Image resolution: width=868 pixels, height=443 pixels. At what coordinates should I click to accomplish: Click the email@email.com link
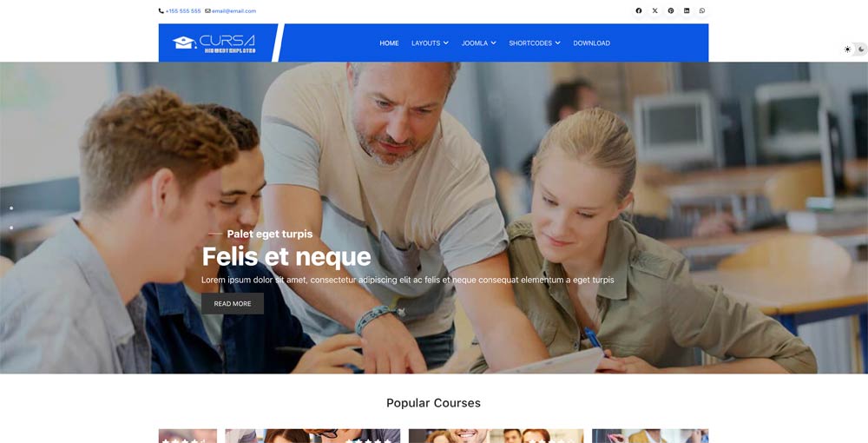click(x=233, y=11)
